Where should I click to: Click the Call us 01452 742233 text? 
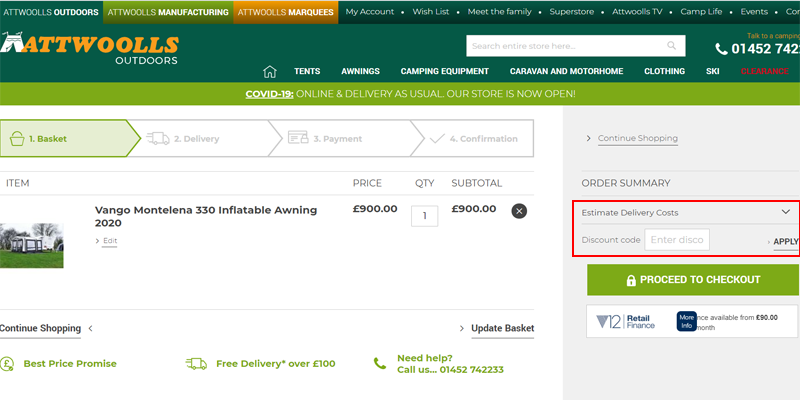pos(450,369)
